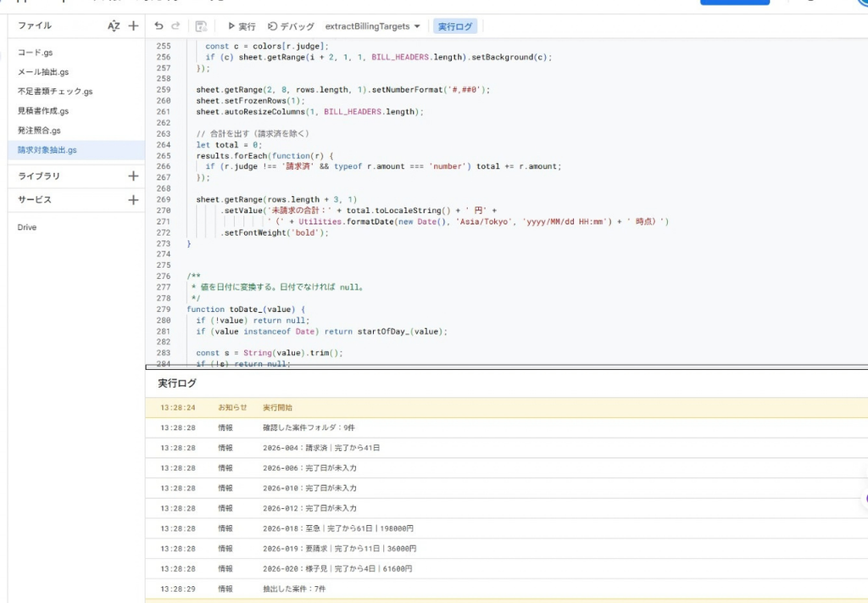Image resolution: width=868 pixels, height=603 pixels.
Task: Select log entry '抽出した案件：7件'
Action: tap(507, 589)
